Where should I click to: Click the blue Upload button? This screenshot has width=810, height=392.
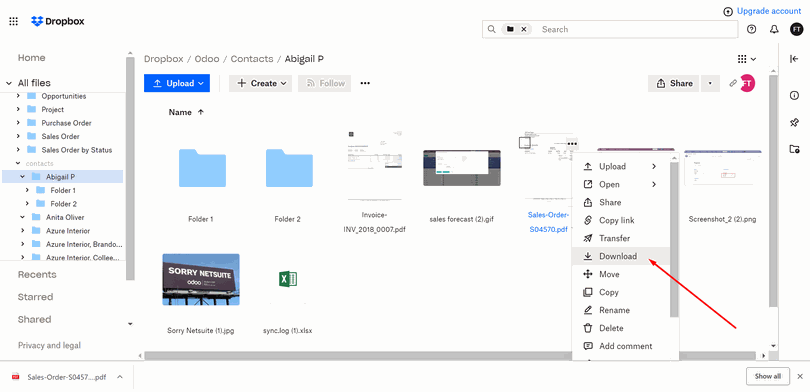click(x=177, y=83)
